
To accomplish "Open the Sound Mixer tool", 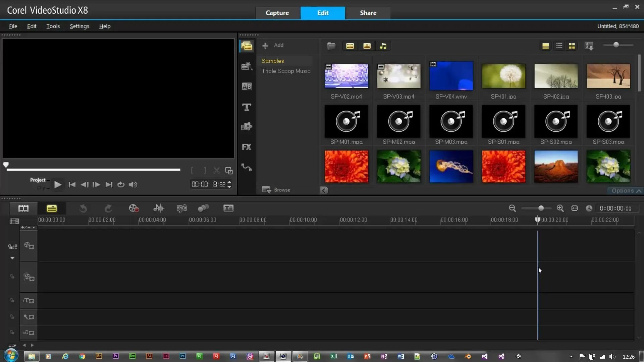I will [x=158, y=208].
